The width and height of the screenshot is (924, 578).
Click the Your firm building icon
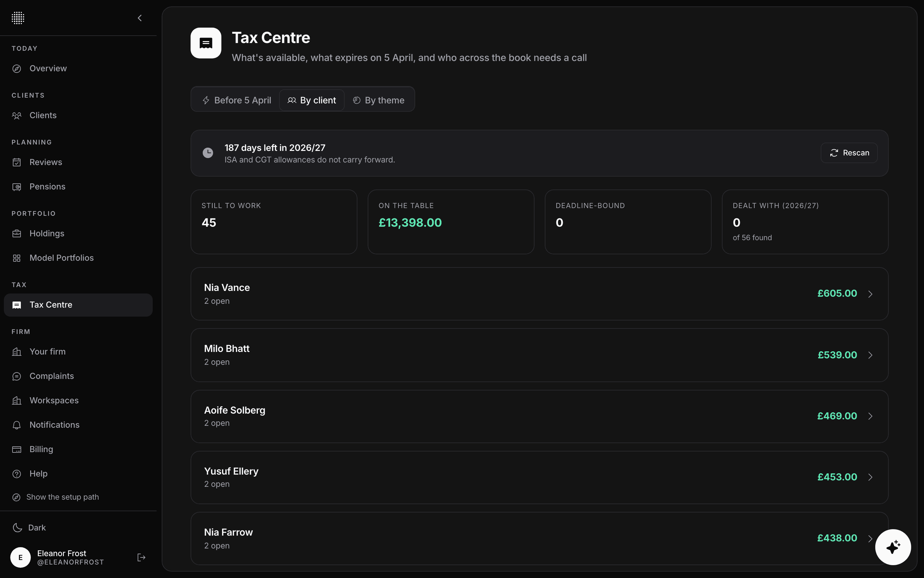click(17, 352)
